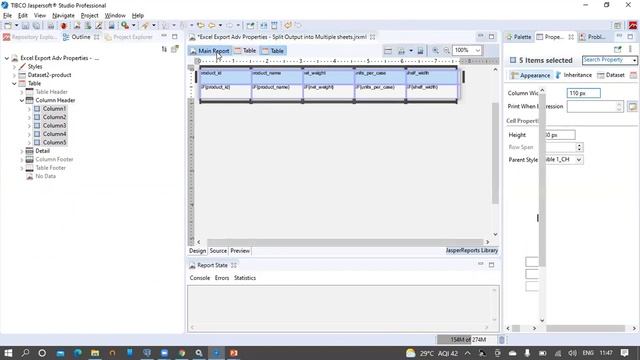This screenshot has height=360, width=640.
Task: Click the Save All toolbar icon
Action: coord(36,26)
